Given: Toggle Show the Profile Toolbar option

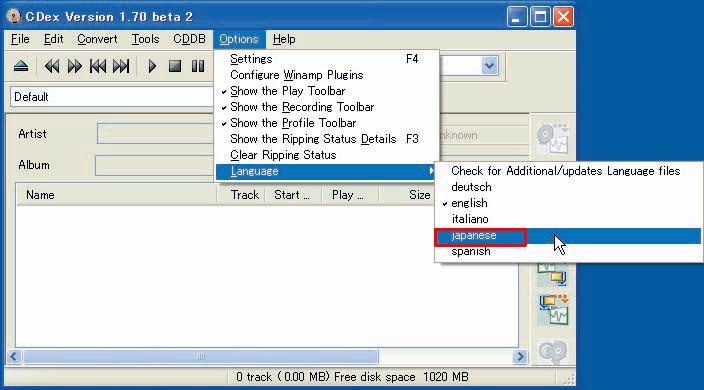Looking at the screenshot, I should 326,123.
